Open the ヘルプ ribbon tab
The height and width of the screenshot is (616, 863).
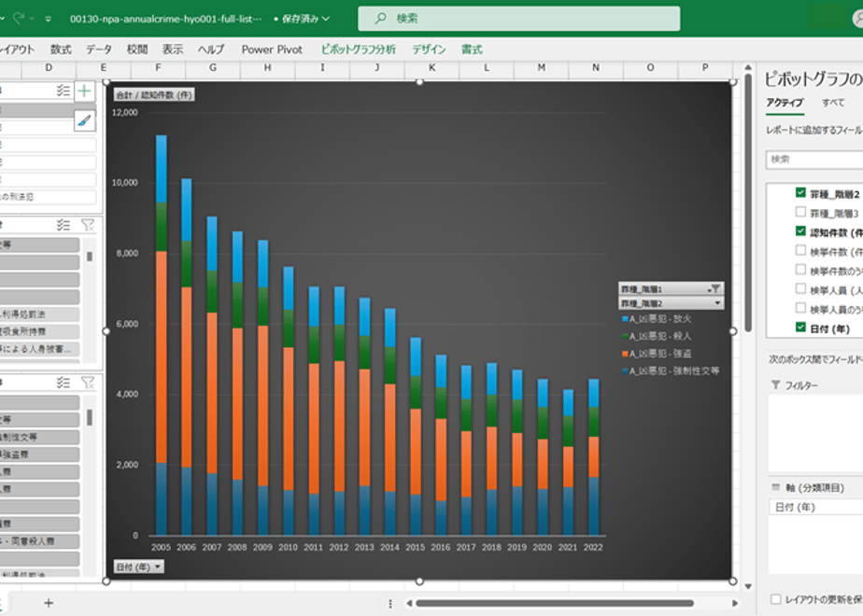pos(211,49)
